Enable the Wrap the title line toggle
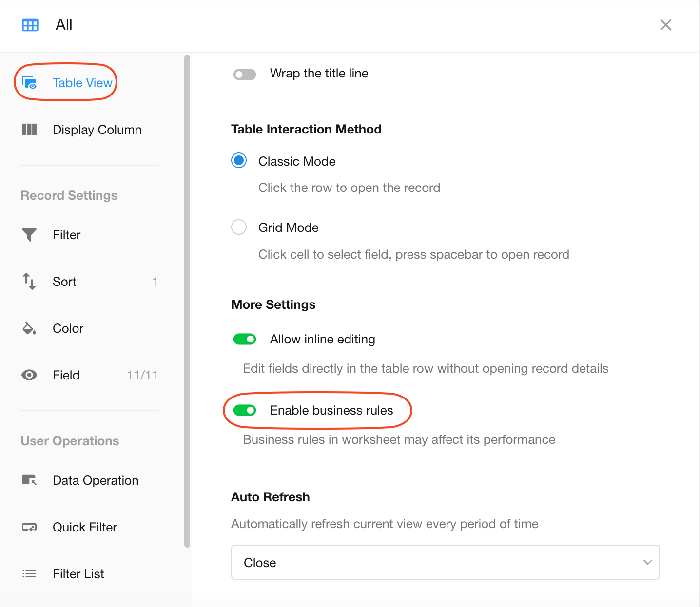Image resolution: width=700 pixels, height=607 pixels. pos(245,75)
